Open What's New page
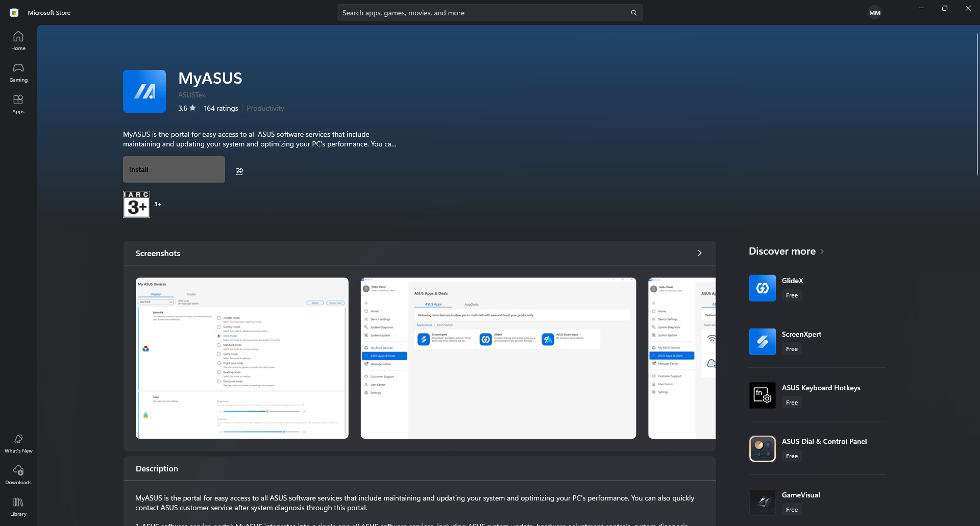Screen dimensions: 980x526 coord(18,443)
